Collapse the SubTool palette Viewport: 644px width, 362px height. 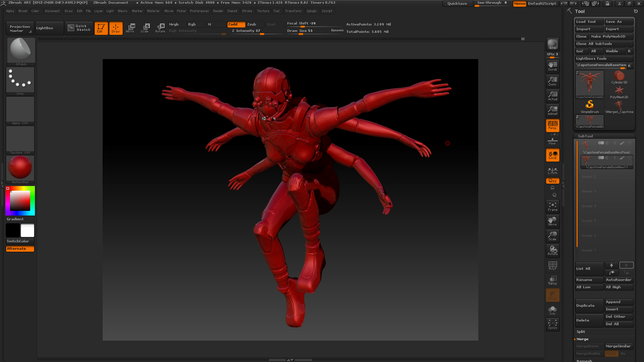coord(585,136)
